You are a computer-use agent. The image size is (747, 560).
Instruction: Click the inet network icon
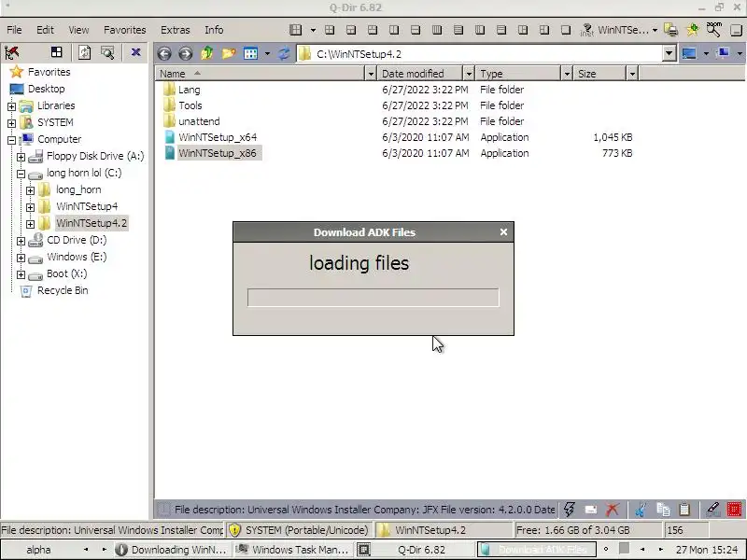587,30
